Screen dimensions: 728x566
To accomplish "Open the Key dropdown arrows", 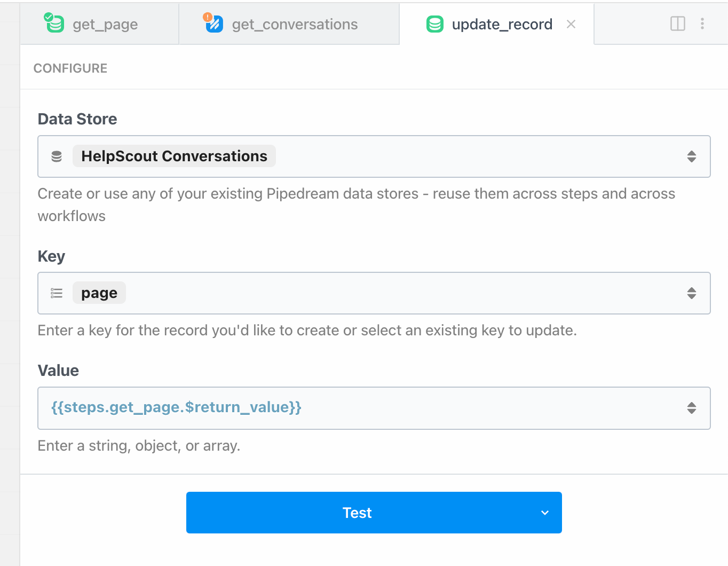I will click(692, 293).
